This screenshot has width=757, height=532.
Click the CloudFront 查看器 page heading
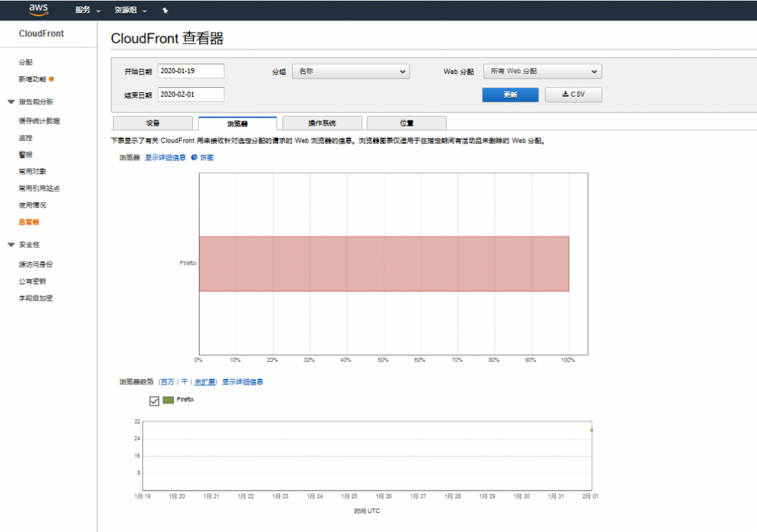tap(167, 38)
